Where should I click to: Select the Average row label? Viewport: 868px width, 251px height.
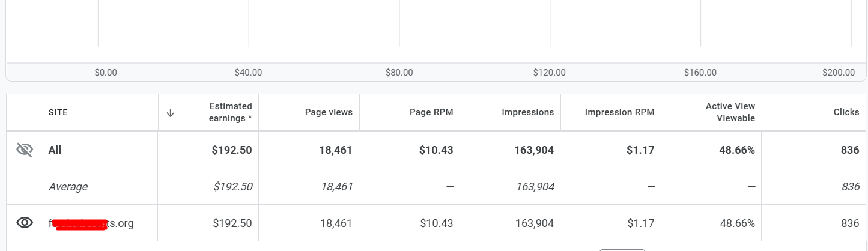[x=68, y=187]
